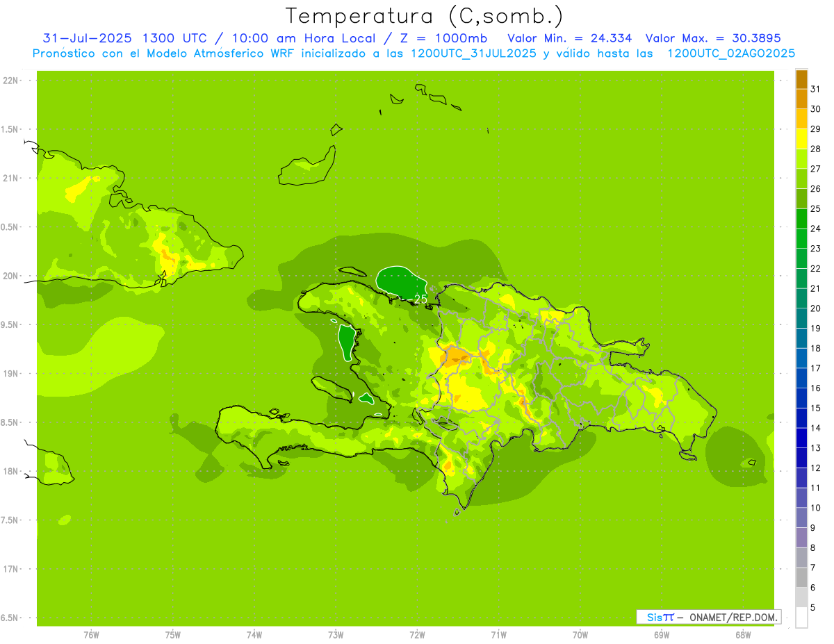Click the "74W" longitude axis label

pos(254,635)
